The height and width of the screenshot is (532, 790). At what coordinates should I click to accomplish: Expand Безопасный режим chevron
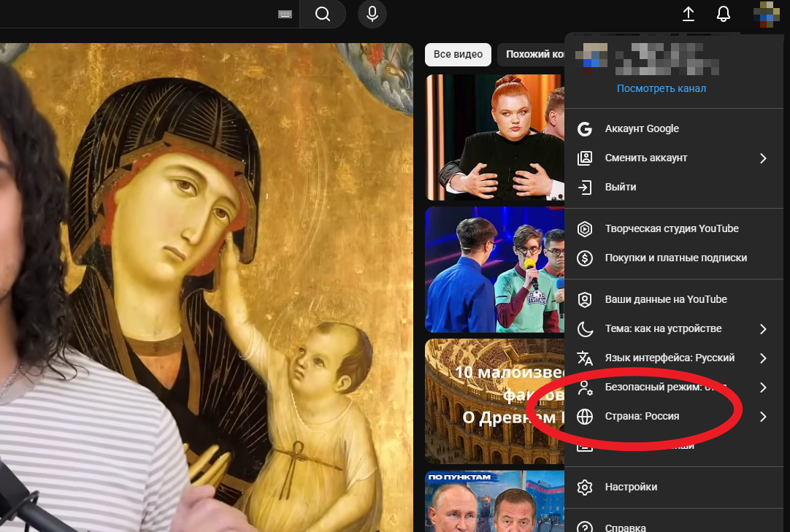pyautogui.click(x=763, y=388)
